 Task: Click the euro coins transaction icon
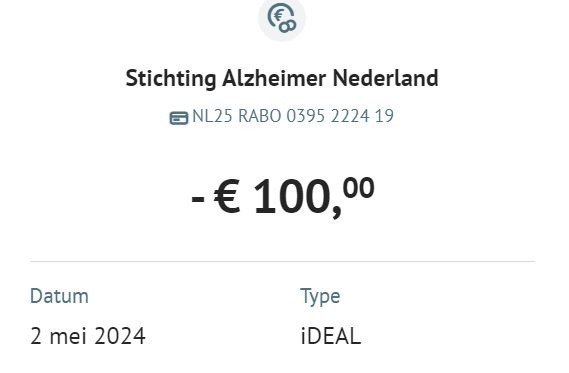[x=282, y=18]
